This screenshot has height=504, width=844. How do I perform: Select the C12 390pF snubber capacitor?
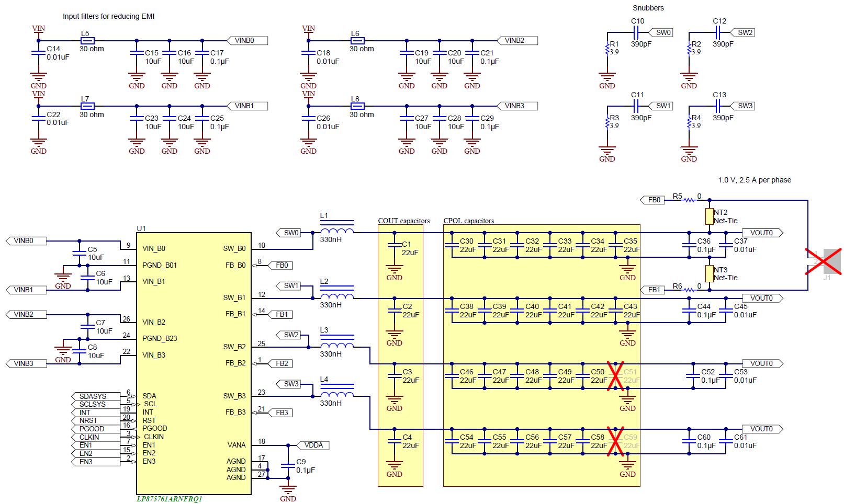pyautogui.click(x=718, y=32)
